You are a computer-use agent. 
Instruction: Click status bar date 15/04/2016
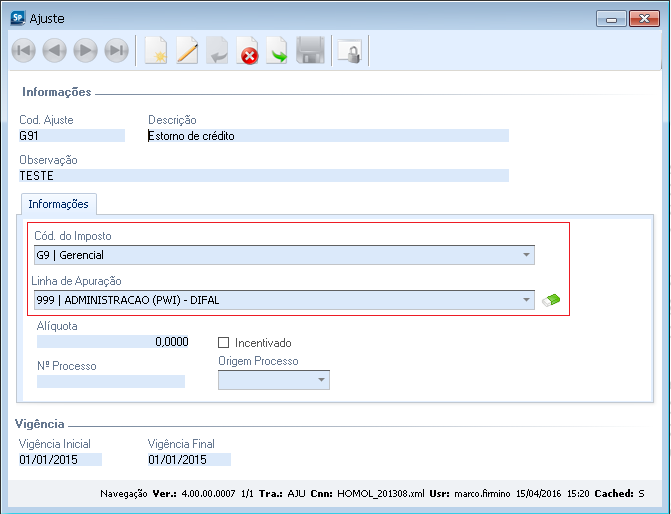tap(538, 493)
